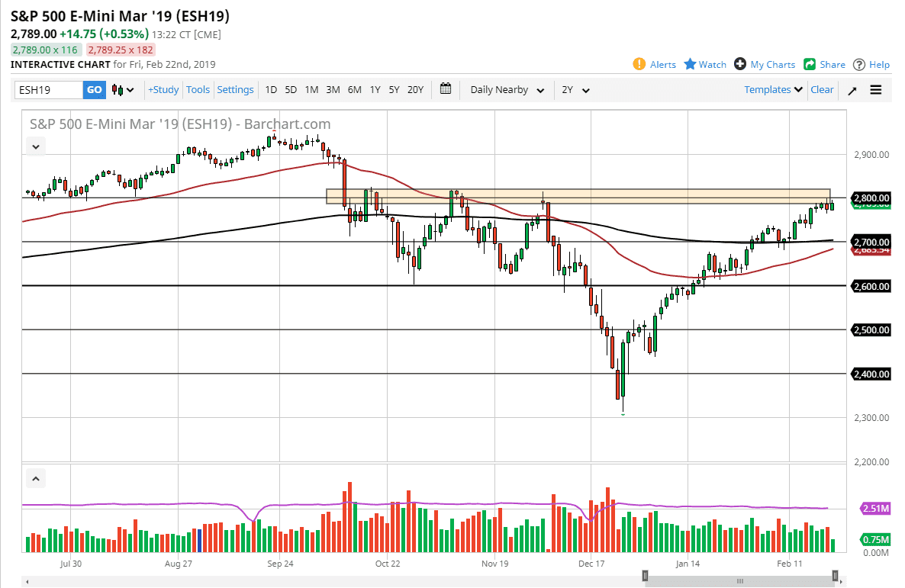Image resolution: width=905 pixels, height=588 pixels.
Task: Open the Templates dropdown
Action: click(771, 89)
